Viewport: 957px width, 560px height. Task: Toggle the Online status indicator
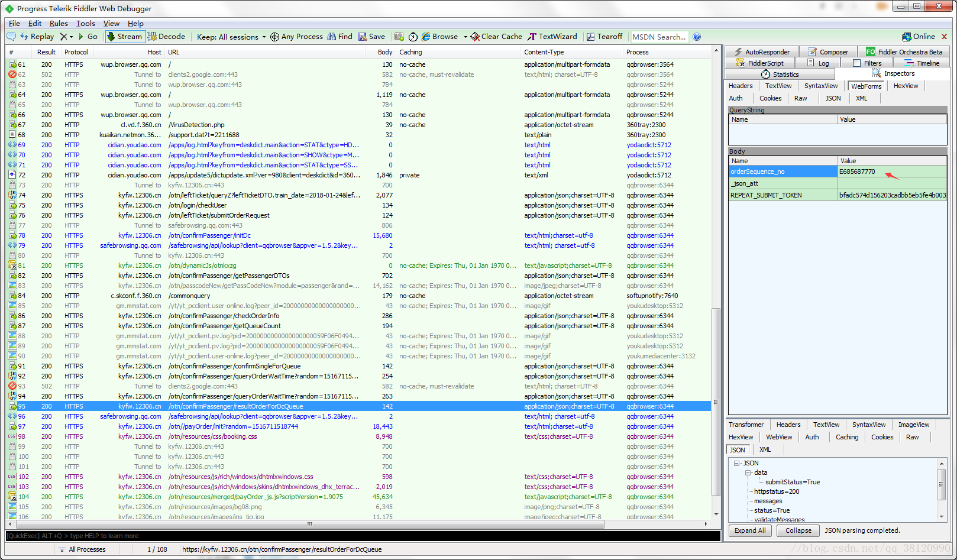(919, 37)
